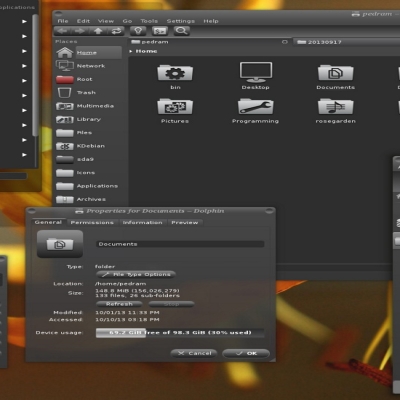The height and width of the screenshot is (400, 400).
Task: Switch to the General tab
Action: [x=48, y=222]
